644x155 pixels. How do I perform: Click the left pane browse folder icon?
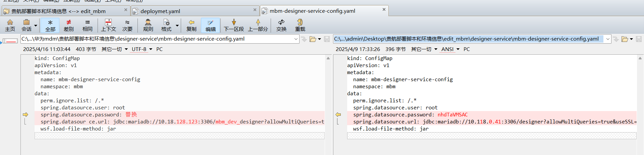[313, 39]
